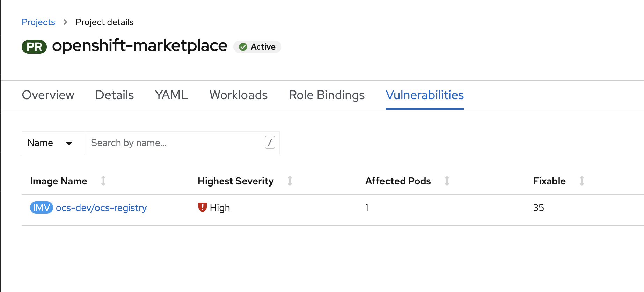Open the Details tab

pyautogui.click(x=115, y=95)
